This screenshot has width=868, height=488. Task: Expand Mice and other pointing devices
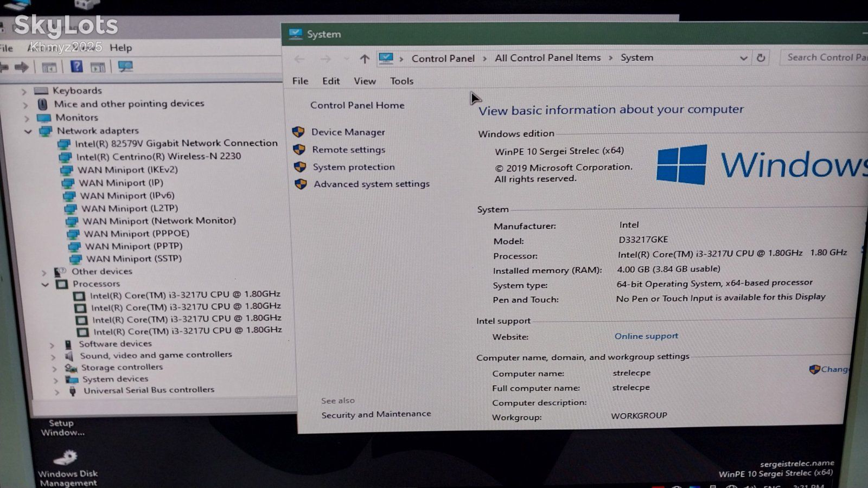tap(25, 105)
